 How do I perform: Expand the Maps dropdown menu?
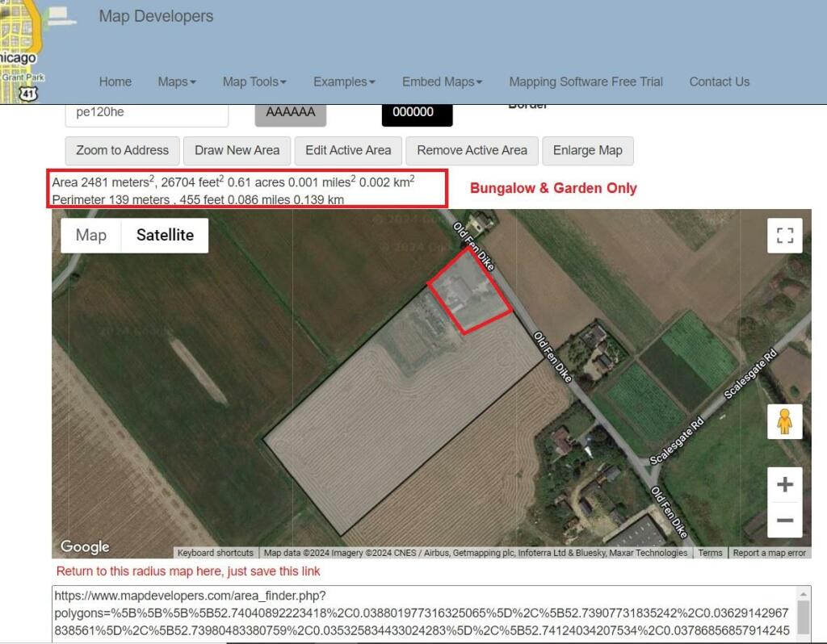pyautogui.click(x=177, y=82)
